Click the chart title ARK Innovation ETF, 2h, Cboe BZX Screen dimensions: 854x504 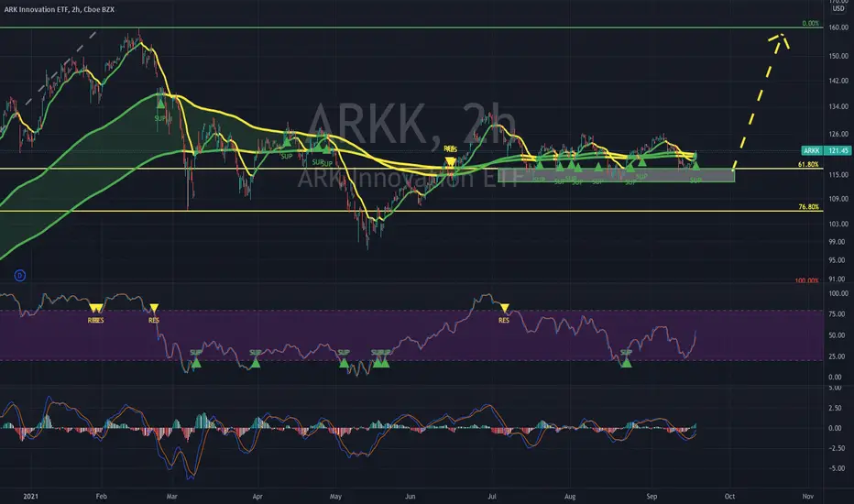[x=60, y=9]
